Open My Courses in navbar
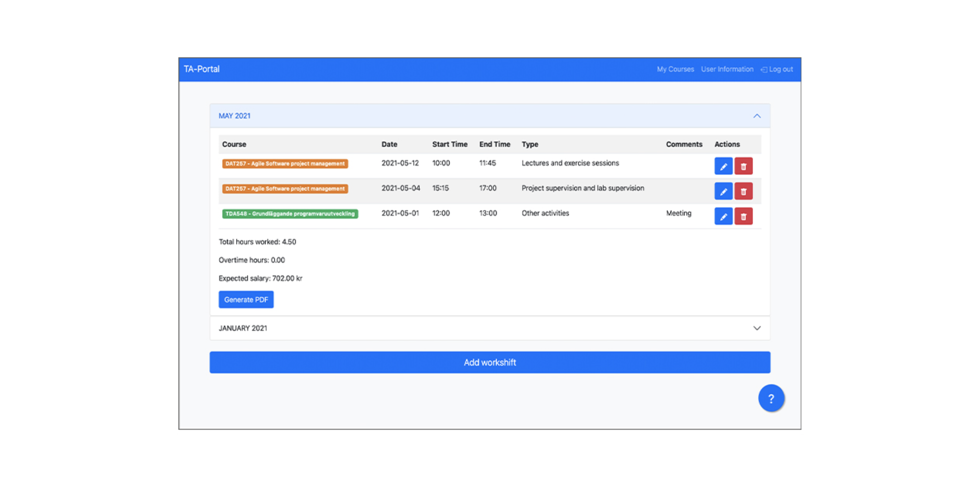The image size is (980, 486). pos(675,69)
